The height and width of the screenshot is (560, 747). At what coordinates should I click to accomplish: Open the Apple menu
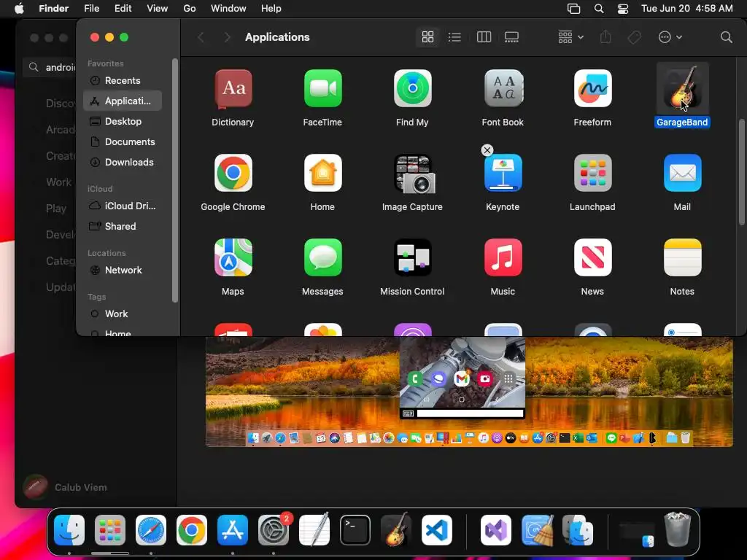click(19, 9)
